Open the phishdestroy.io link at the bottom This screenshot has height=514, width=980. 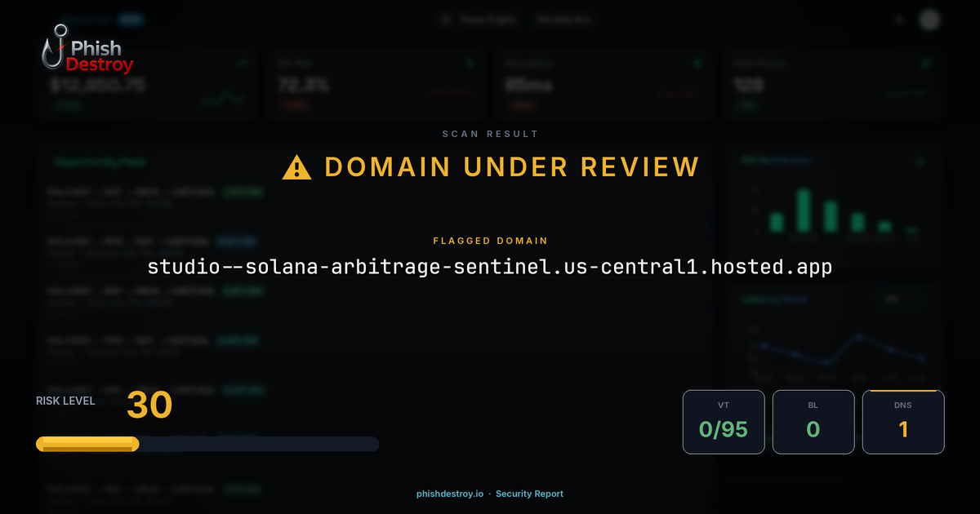(x=448, y=494)
